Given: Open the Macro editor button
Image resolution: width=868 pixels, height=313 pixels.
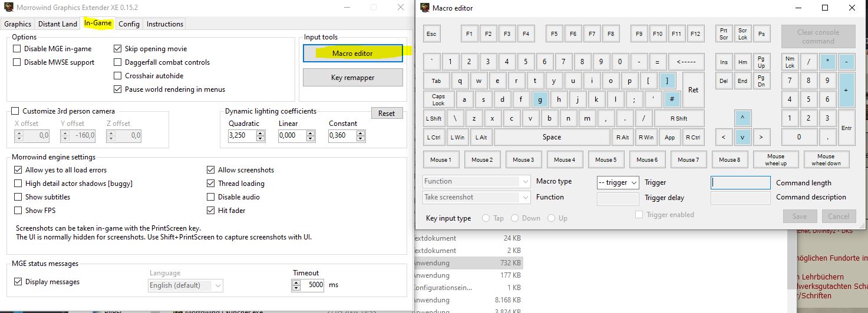Looking at the screenshot, I should [353, 53].
